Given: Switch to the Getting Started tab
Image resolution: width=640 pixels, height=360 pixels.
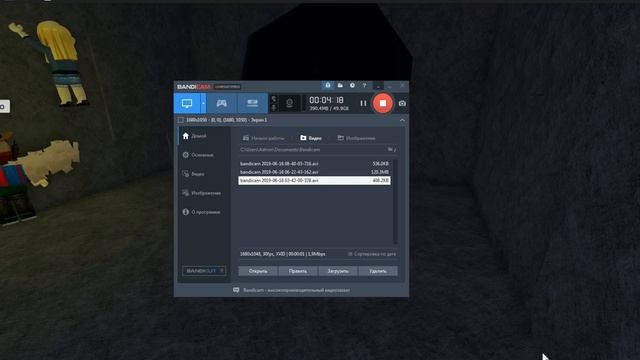Looking at the screenshot, I should [264, 138].
